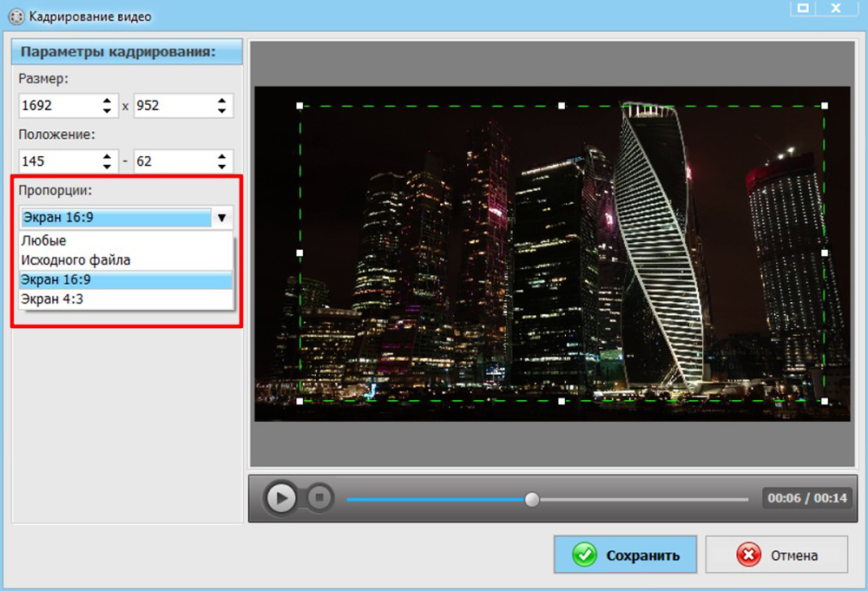Viewport: 868px width, 591px height.
Task: Click the top-left crop frame handle
Action: click(x=300, y=106)
